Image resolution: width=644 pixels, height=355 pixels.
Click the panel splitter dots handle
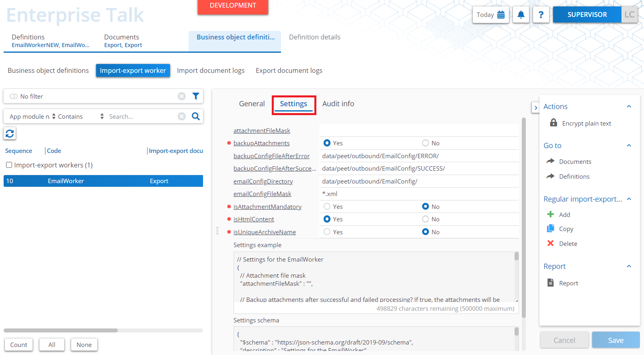pos(217,231)
